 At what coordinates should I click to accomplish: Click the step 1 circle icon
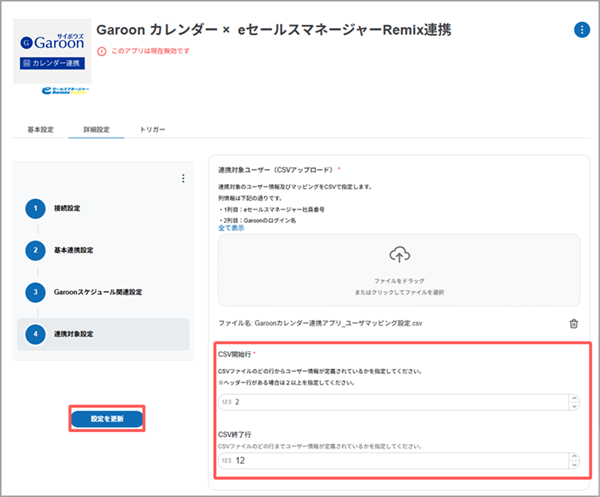click(36, 208)
